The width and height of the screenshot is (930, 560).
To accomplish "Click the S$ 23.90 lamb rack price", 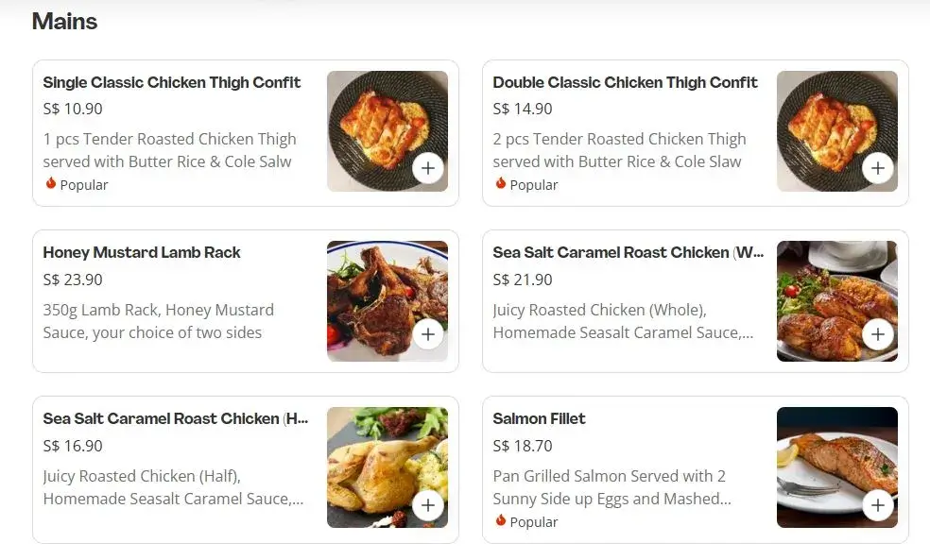I will [x=73, y=280].
